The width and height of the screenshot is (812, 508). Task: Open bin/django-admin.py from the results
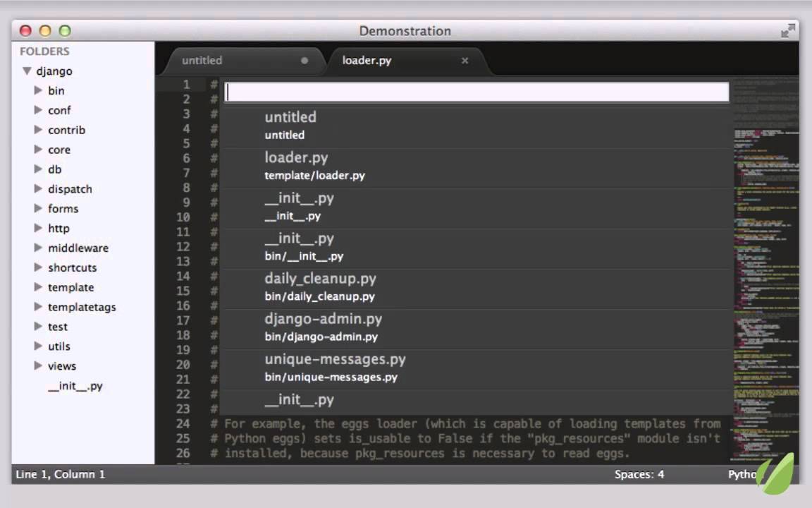(x=477, y=328)
